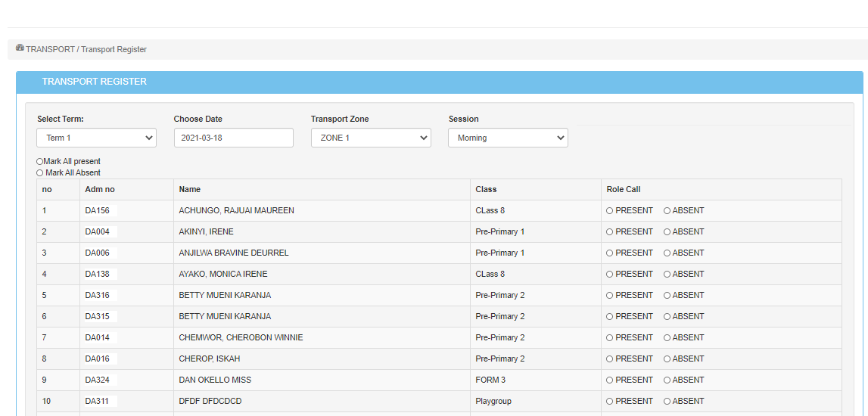
Task: Select the Mark All Absent radio button
Action: click(x=40, y=173)
